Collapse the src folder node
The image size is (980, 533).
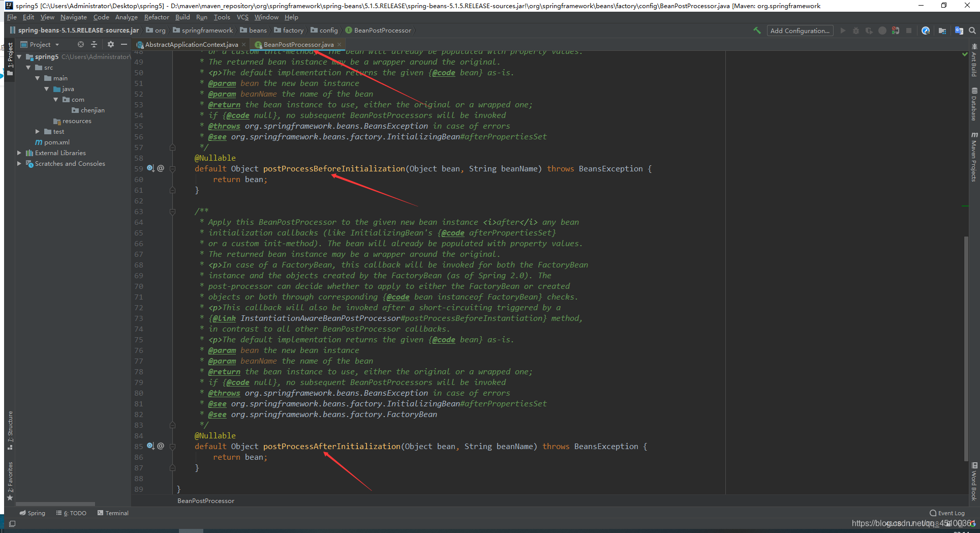pyautogui.click(x=28, y=67)
